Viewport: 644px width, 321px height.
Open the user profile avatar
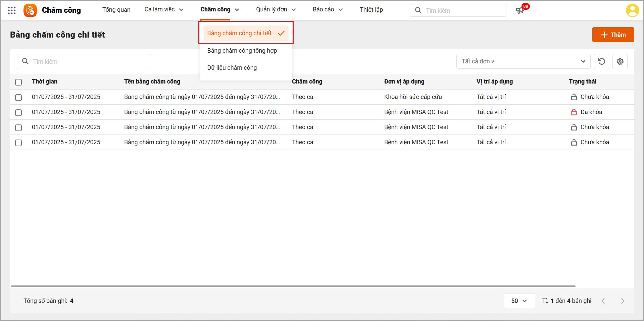[x=632, y=10]
